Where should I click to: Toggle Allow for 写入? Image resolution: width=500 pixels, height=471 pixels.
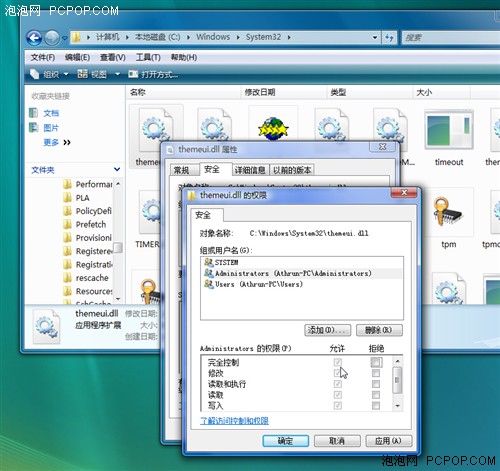pyautogui.click(x=337, y=406)
